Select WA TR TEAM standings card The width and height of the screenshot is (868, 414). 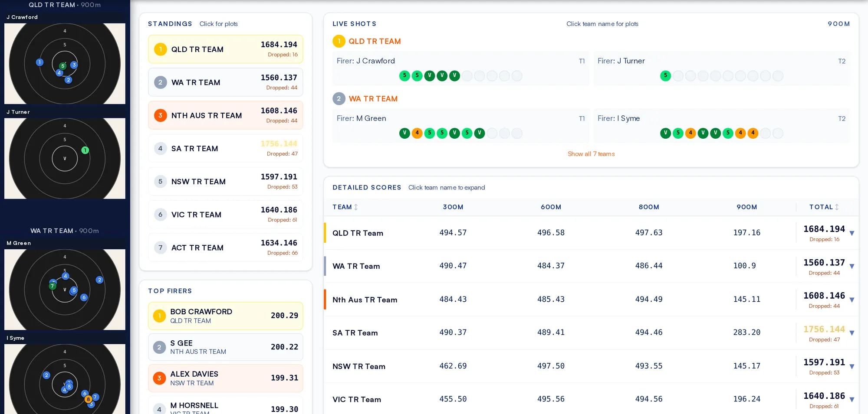tap(226, 82)
